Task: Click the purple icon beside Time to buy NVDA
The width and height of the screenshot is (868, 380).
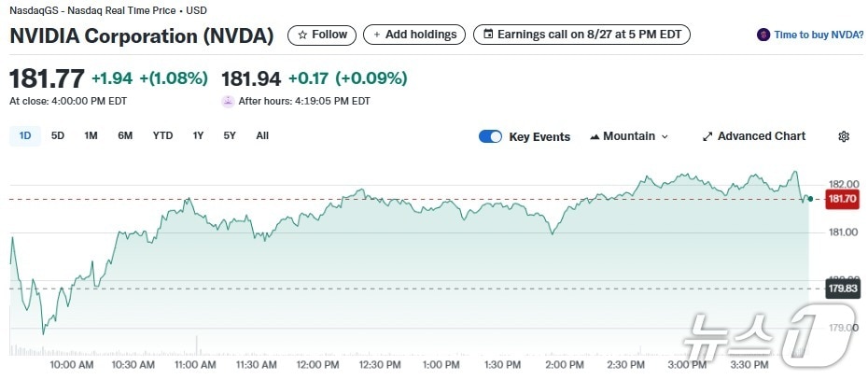Action: tap(764, 35)
